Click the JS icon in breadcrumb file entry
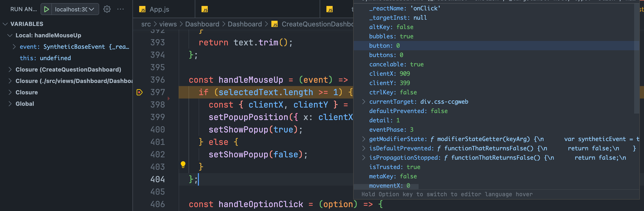644x211 pixels. [274, 24]
